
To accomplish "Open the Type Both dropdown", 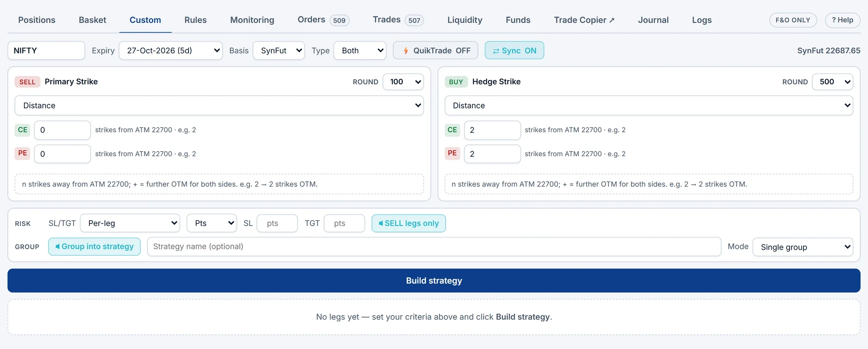I will [360, 51].
